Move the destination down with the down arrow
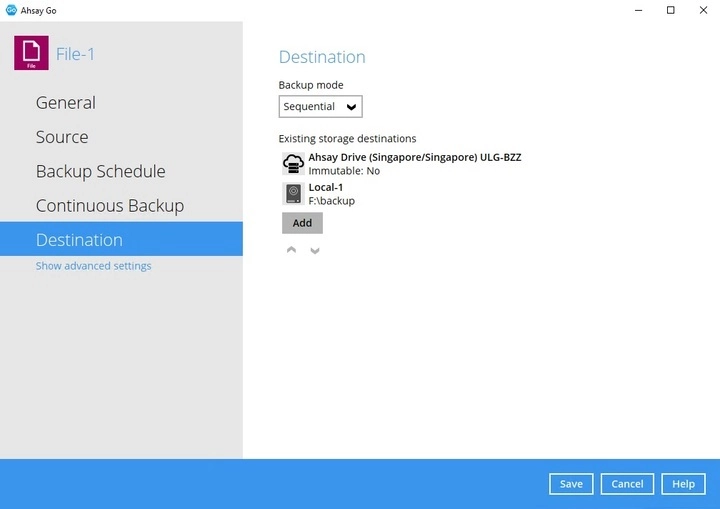 click(x=315, y=250)
